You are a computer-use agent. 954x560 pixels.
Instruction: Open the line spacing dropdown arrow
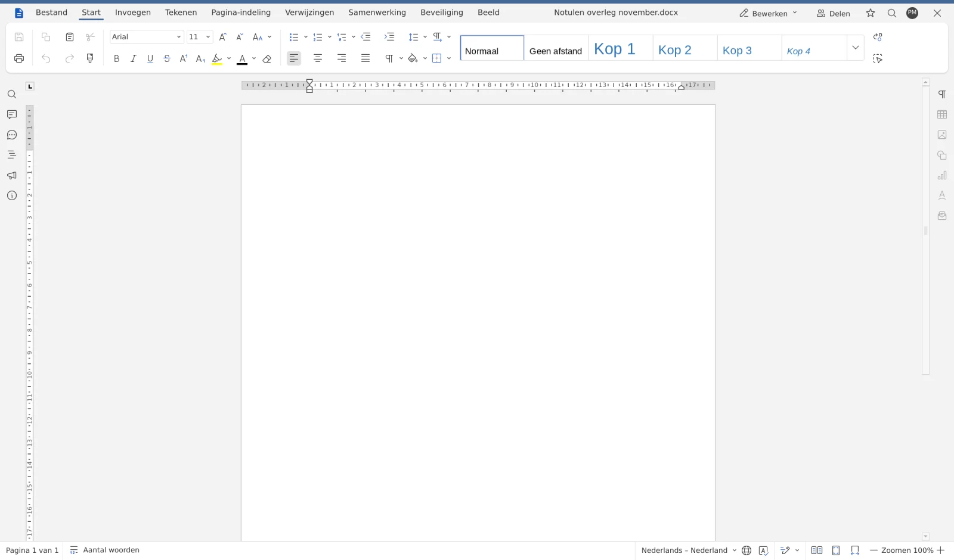(x=425, y=37)
